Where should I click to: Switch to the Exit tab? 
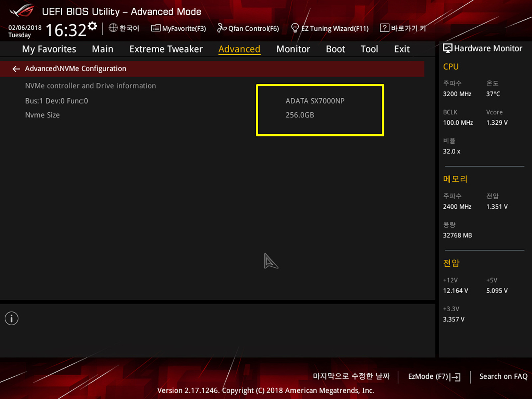[402, 49]
